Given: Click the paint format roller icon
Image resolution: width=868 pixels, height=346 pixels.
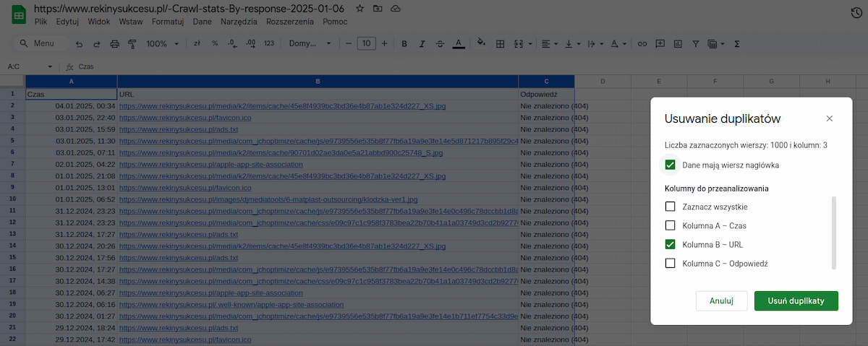Looking at the screenshot, I should tap(132, 44).
